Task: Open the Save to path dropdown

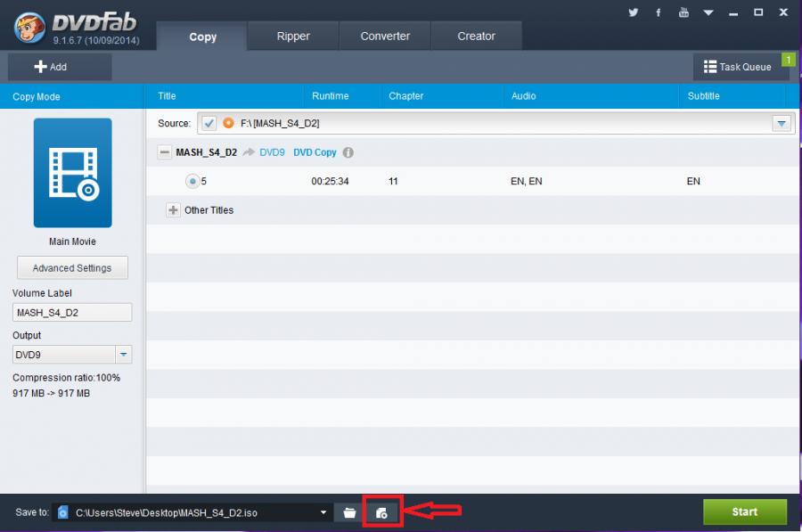Action: (323, 512)
